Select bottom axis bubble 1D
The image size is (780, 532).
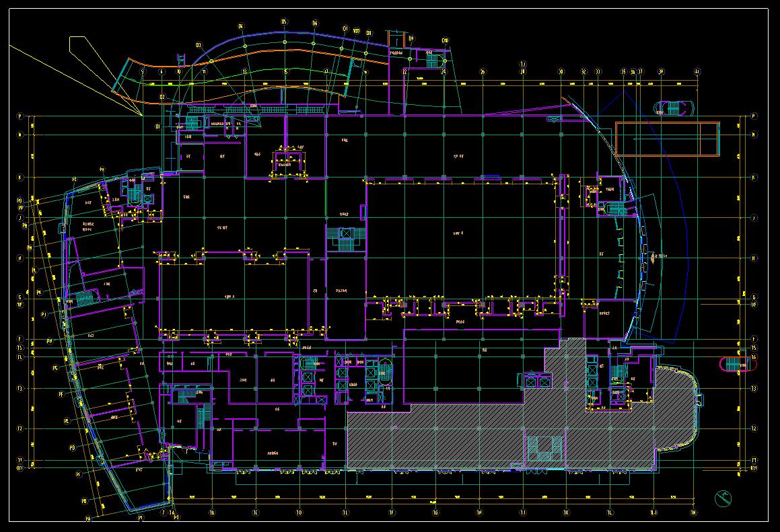(299, 512)
